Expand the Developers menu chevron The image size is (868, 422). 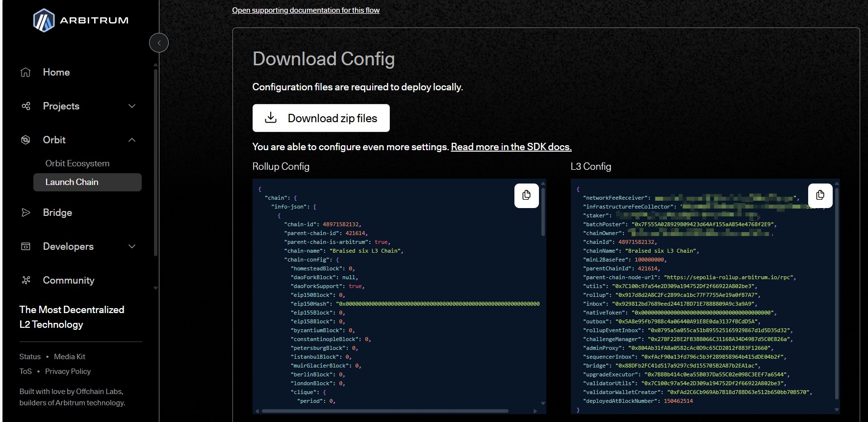pyautogui.click(x=132, y=246)
